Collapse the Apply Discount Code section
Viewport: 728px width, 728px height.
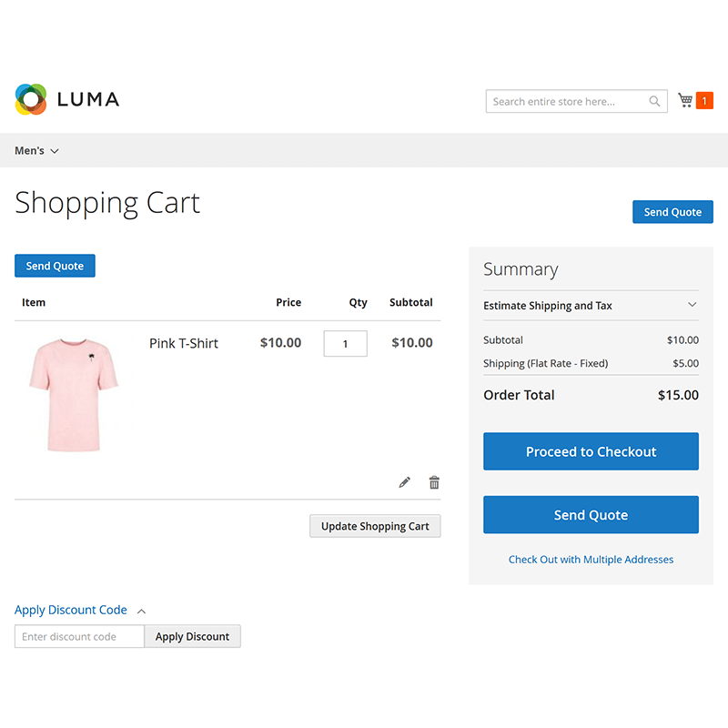pyautogui.click(x=141, y=610)
